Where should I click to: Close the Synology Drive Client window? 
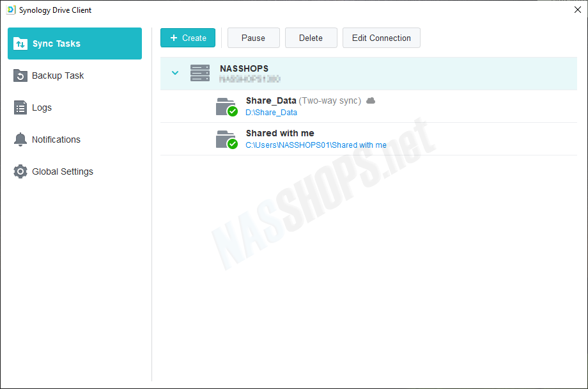click(x=578, y=10)
